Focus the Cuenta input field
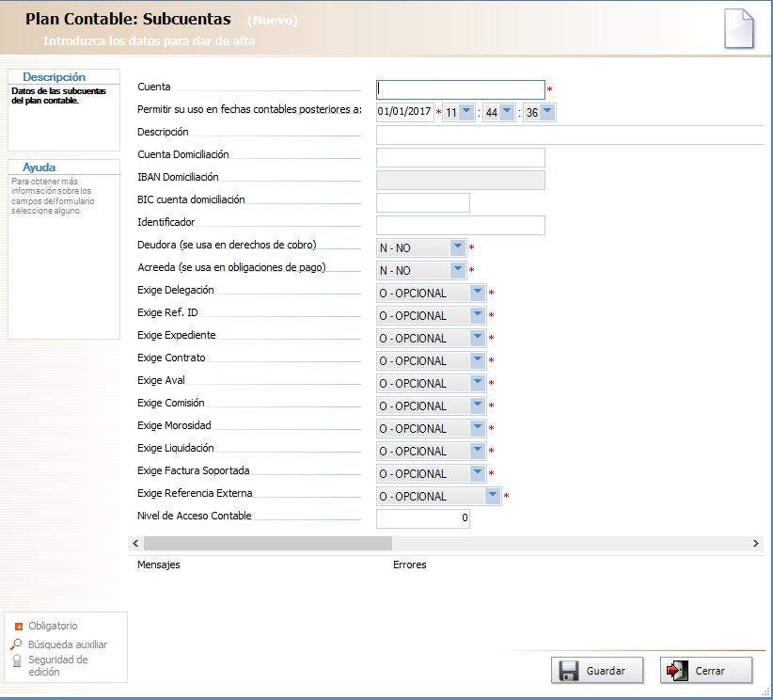This screenshot has width=773, height=700. point(461,89)
